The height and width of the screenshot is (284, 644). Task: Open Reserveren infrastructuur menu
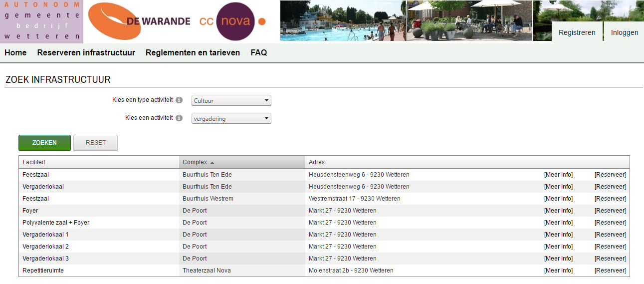86,52
